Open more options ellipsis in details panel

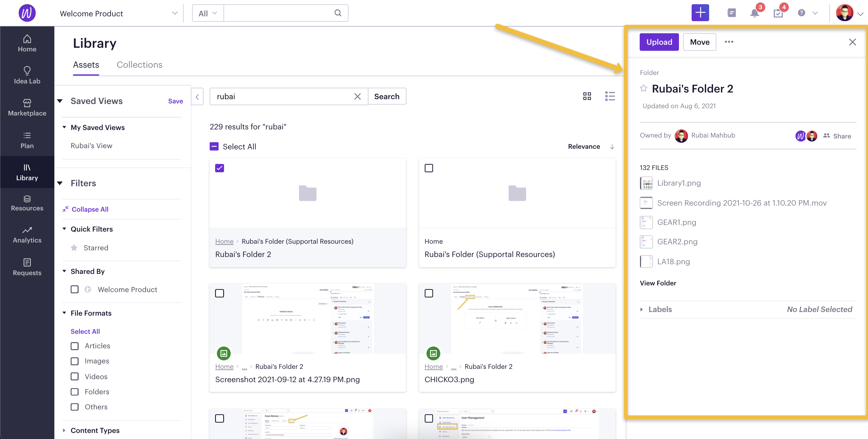[x=729, y=42]
